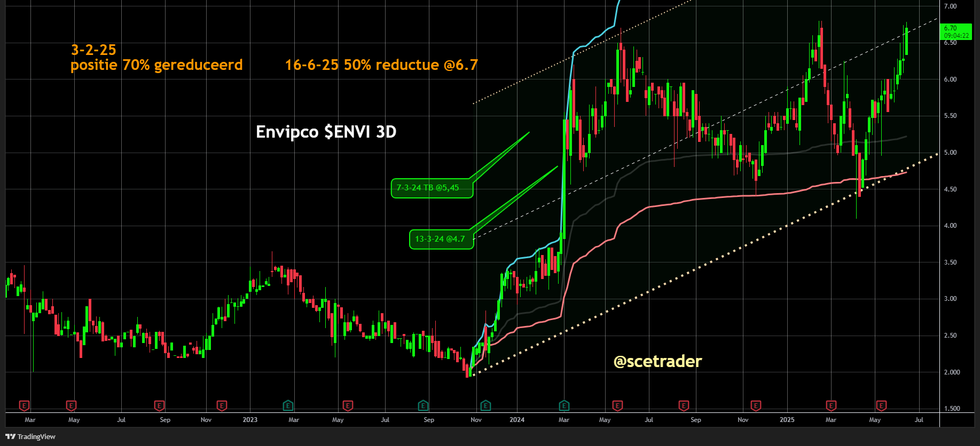Open the earnings marker at March 2022
980x446 pixels.
[x=24, y=406]
